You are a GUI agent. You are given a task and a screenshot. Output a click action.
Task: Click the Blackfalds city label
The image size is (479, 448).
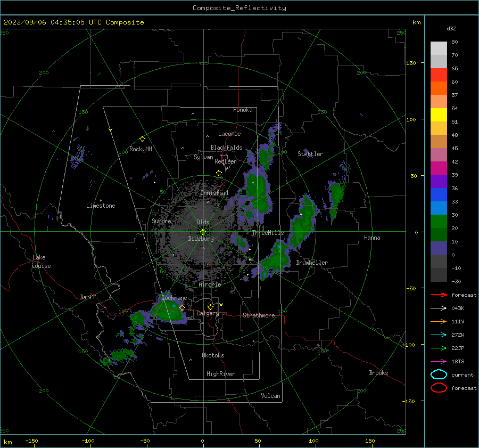[x=226, y=148]
